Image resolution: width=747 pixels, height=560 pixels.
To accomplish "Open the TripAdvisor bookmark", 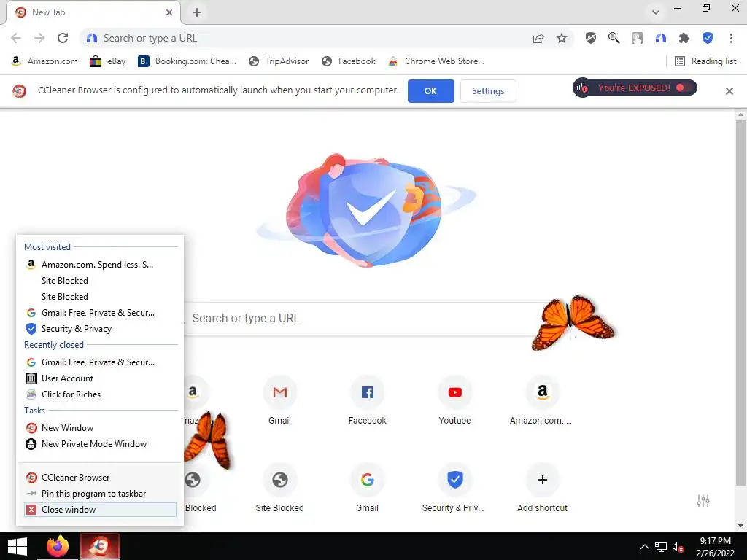I will tap(279, 61).
